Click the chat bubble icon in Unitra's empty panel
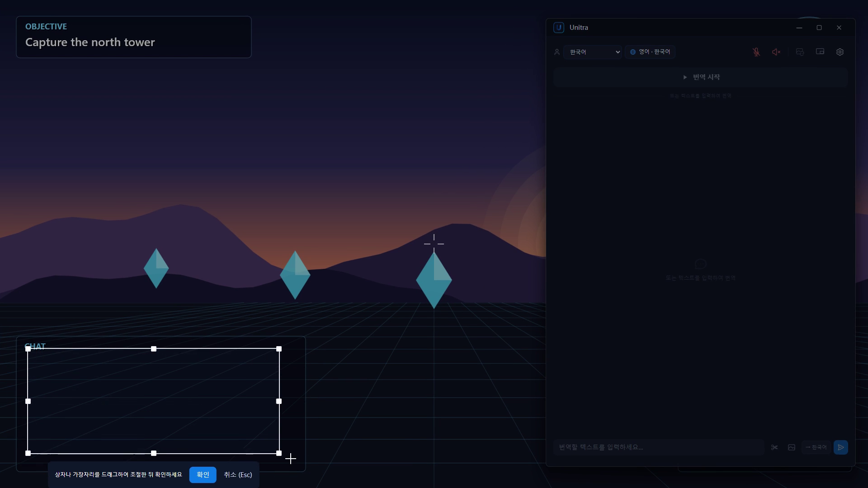This screenshot has width=868, height=488. pyautogui.click(x=700, y=264)
